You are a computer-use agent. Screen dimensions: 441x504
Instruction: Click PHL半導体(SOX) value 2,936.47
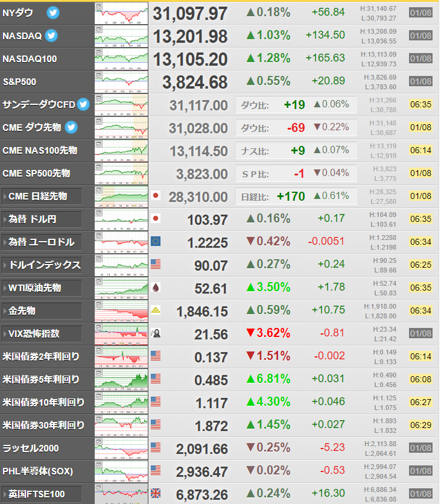202,472
